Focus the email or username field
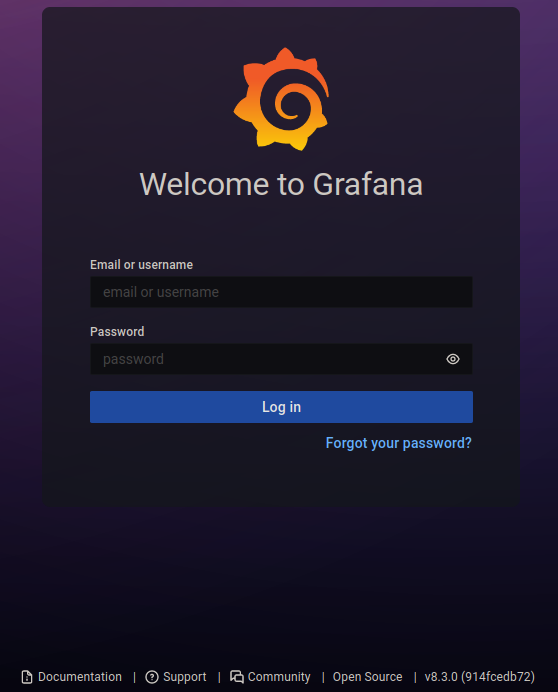The height and width of the screenshot is (692, 558). click(281, 292)
